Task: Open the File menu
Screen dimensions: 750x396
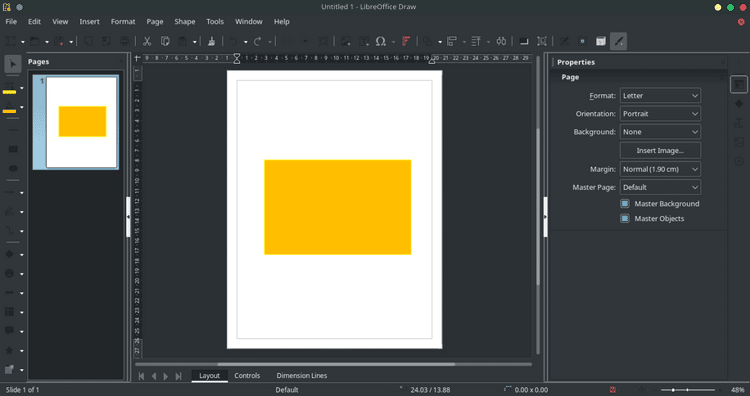Action: (x=11, y=22)
